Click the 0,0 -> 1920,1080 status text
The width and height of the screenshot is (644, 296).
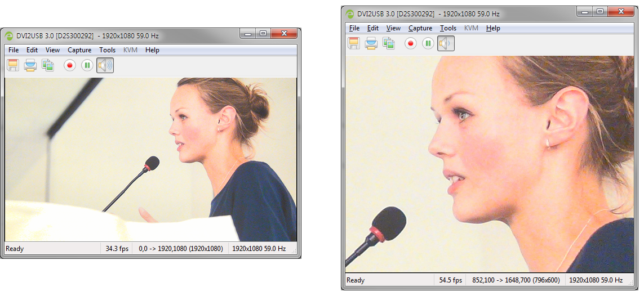pos(181,248)
